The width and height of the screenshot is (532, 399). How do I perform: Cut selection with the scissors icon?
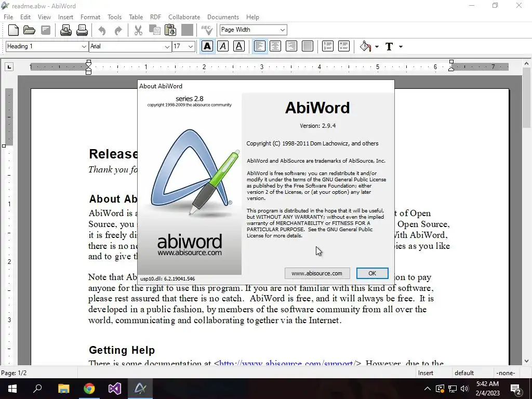pos(138,30)
